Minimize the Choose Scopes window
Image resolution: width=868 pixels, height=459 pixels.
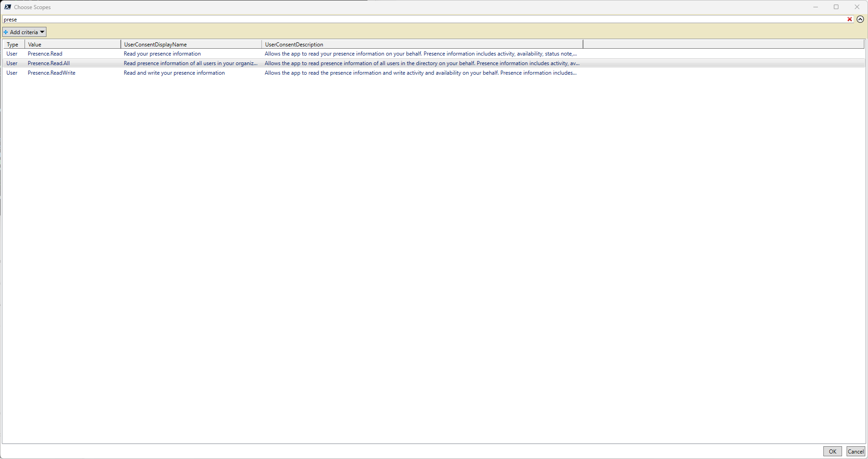tap(816, 7)
